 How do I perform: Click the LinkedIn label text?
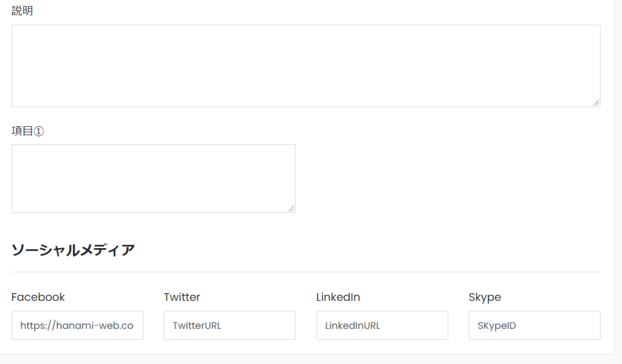tap(338, 297)
